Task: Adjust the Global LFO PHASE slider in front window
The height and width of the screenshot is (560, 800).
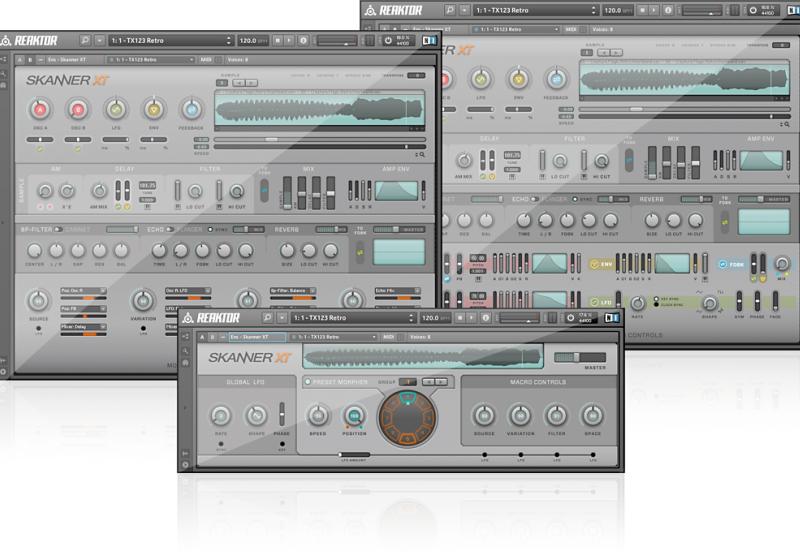Action: point(282,414)
